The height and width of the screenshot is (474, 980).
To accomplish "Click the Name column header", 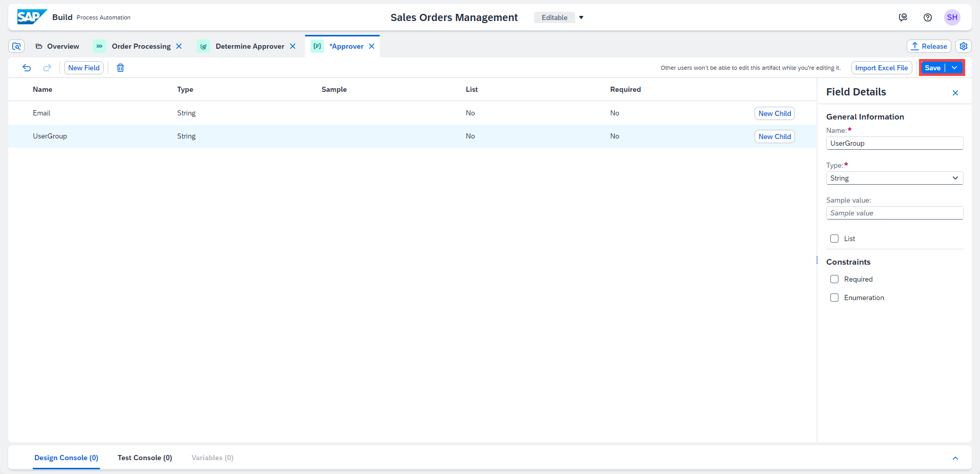I will (x=43, y=89).
